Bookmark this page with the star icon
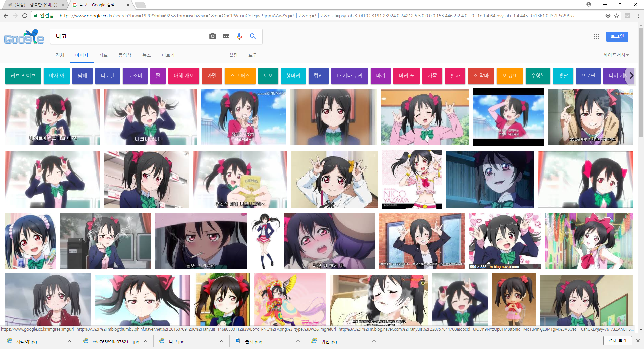The height and width of the screenshot is (349, 644). [x=616, y=16]
